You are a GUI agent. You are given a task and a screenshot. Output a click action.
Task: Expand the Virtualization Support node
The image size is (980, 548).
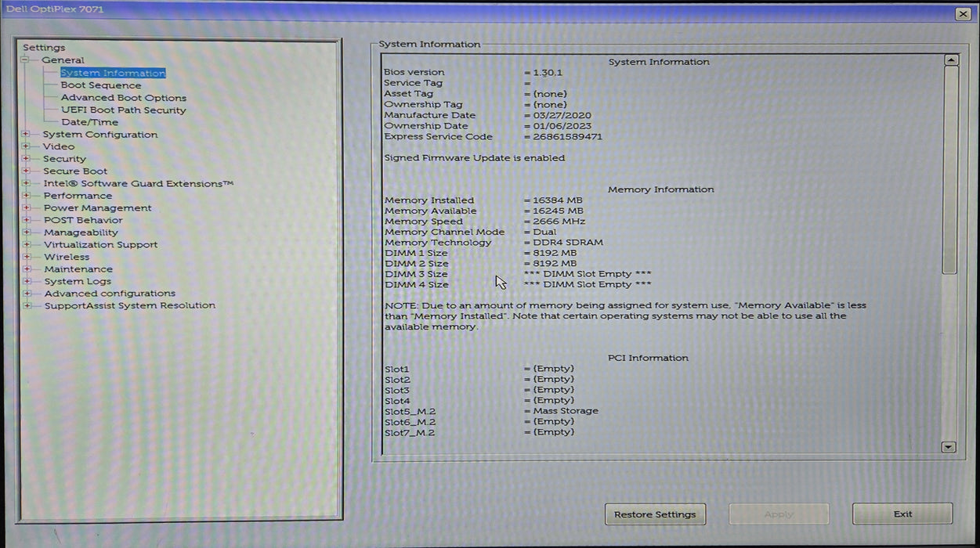tap(26, 244)
